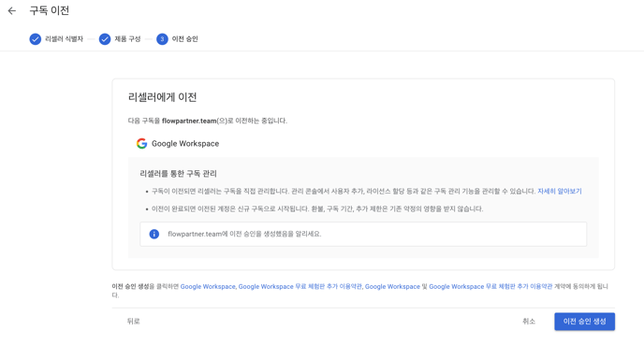Open the 이전 승인 step label
The width and height of the screenshot is (644, 359).
tap(184, 39)
